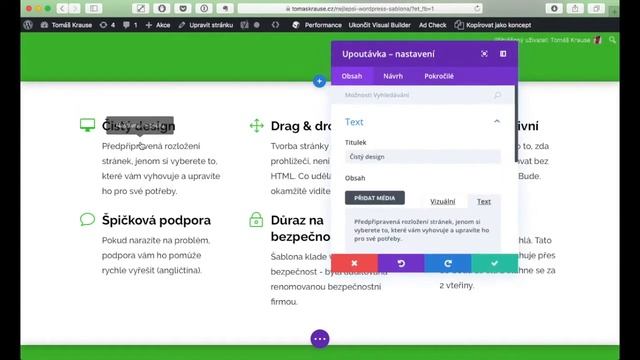
Task: Click Upravit stránku in admin bar
Action: pos(206,25)
